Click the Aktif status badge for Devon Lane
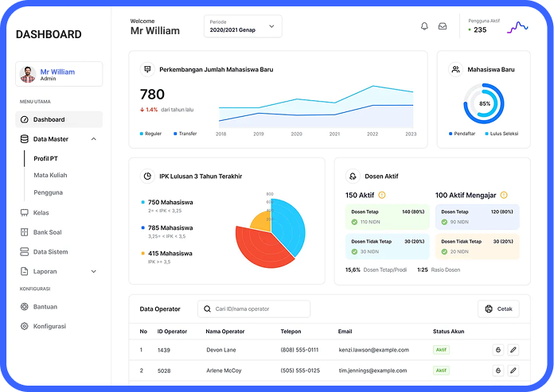This screenshot has width=554, height=392. click(441, 350)
